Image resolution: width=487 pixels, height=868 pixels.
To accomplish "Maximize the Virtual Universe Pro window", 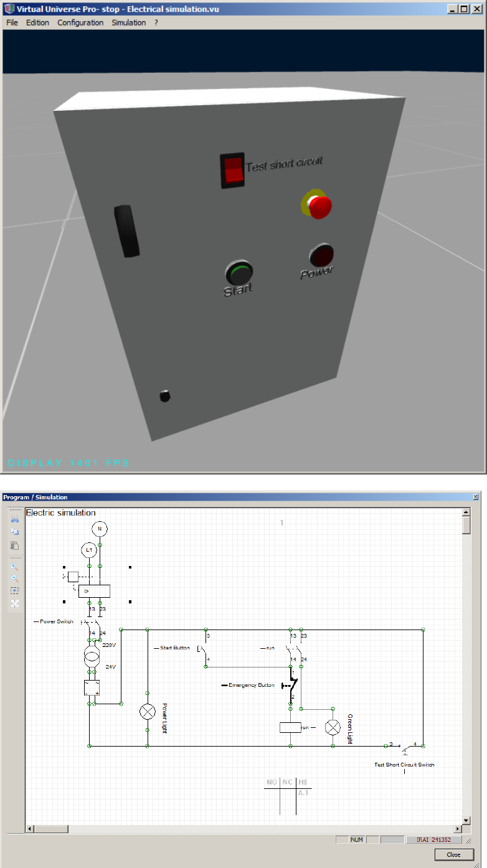I will click(464, 9).
